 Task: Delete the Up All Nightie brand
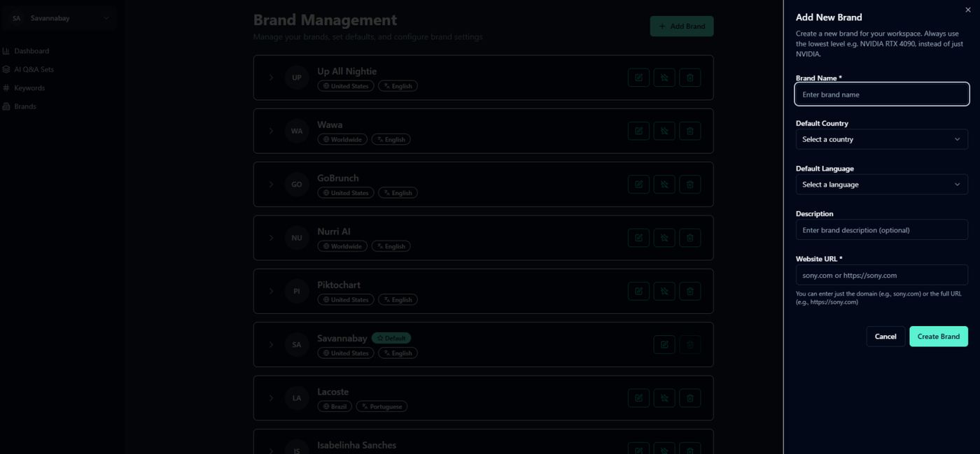pyautogui.click(x=690, y=78)
